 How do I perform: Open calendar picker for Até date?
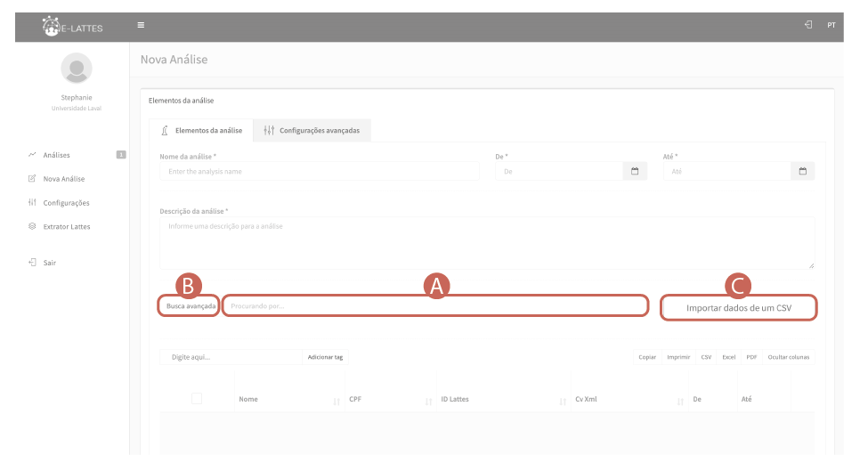tap(802, 171)
